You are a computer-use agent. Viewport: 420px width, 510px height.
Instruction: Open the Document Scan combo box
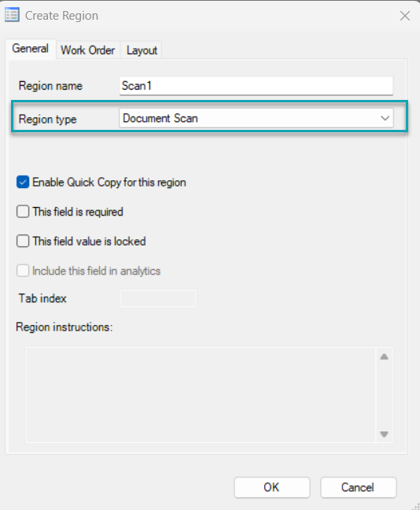pos(256,118)
